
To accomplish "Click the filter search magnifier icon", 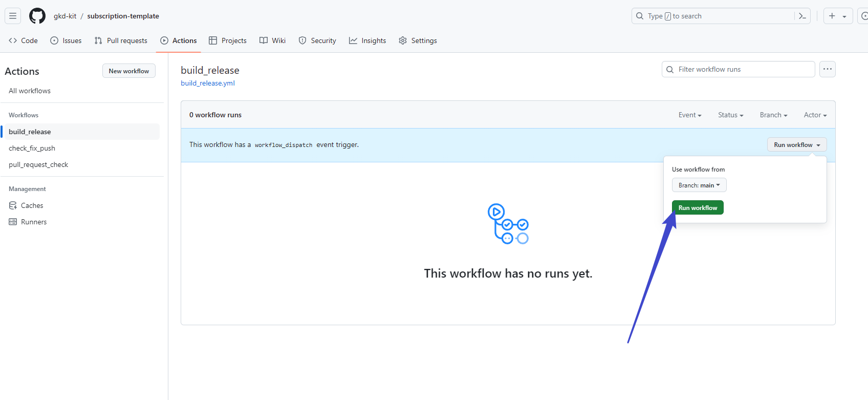I will [x=670, y=69].
